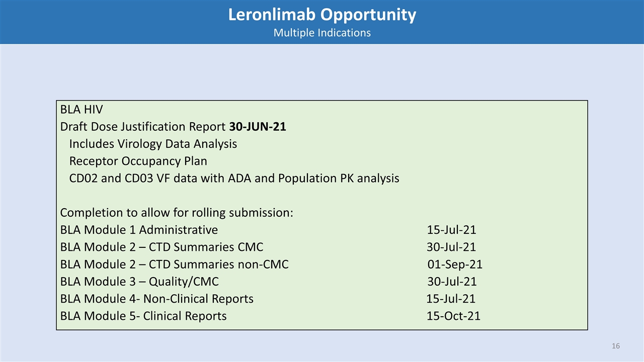
Task: Click the "01-Sep-21" date
Action: tap(455, 264)
